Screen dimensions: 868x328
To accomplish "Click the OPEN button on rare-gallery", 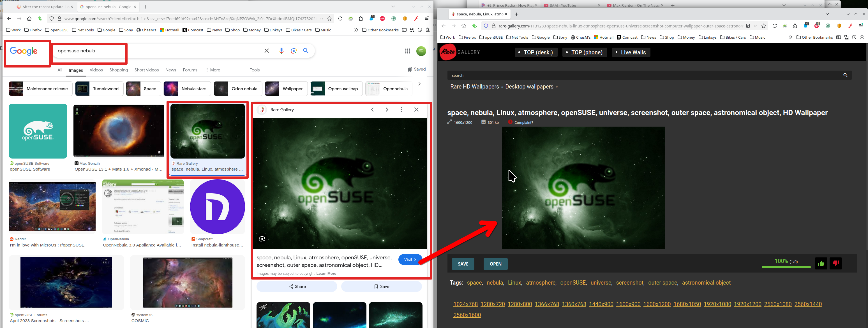I will tap(495, 264).
